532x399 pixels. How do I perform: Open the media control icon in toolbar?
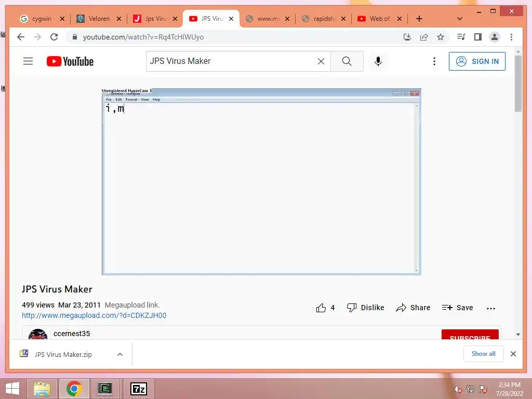(461, 37)
